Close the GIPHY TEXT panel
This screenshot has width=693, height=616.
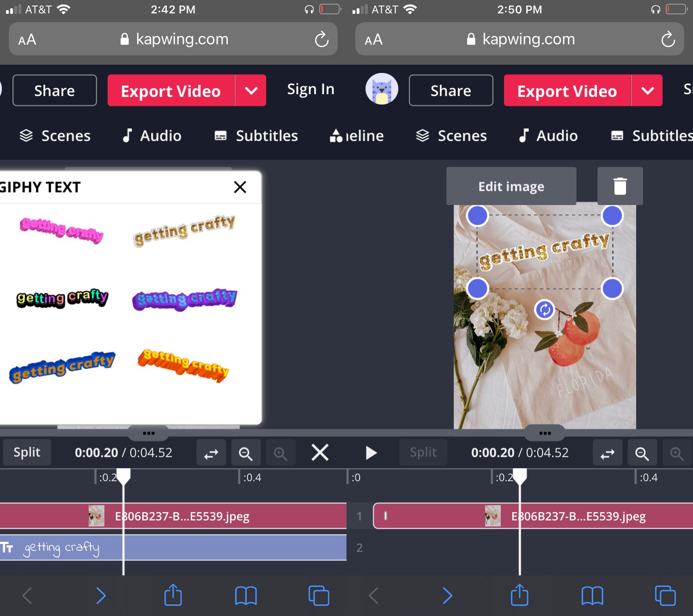pyautogui.click(x=240, y=187)
